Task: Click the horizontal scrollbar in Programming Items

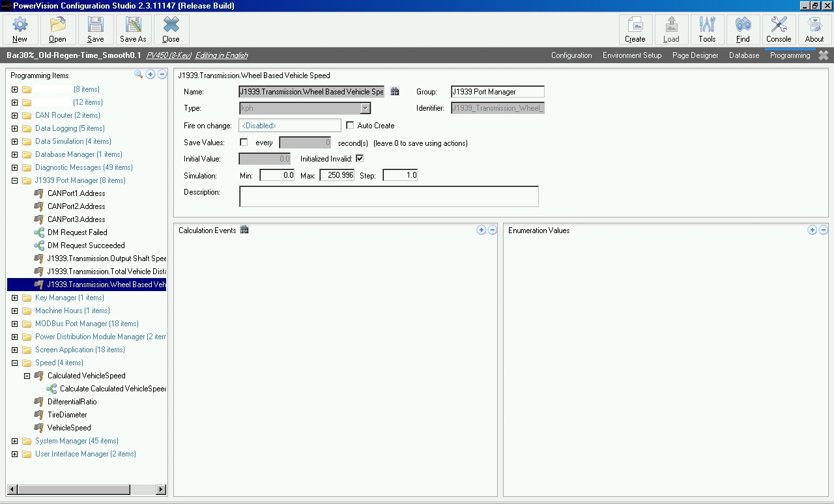Action: coord(74,489)
